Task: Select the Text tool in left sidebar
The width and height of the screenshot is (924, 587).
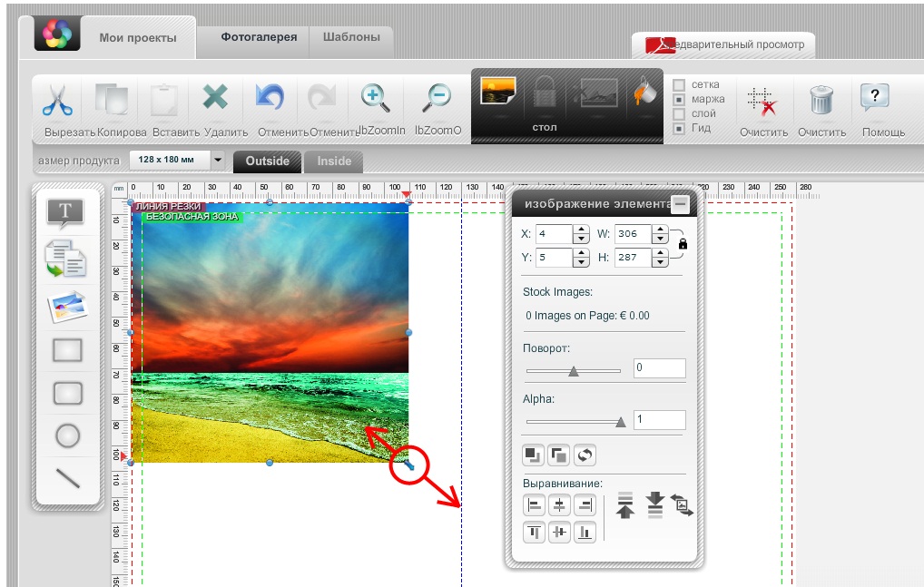Action: tap(65, 212)
